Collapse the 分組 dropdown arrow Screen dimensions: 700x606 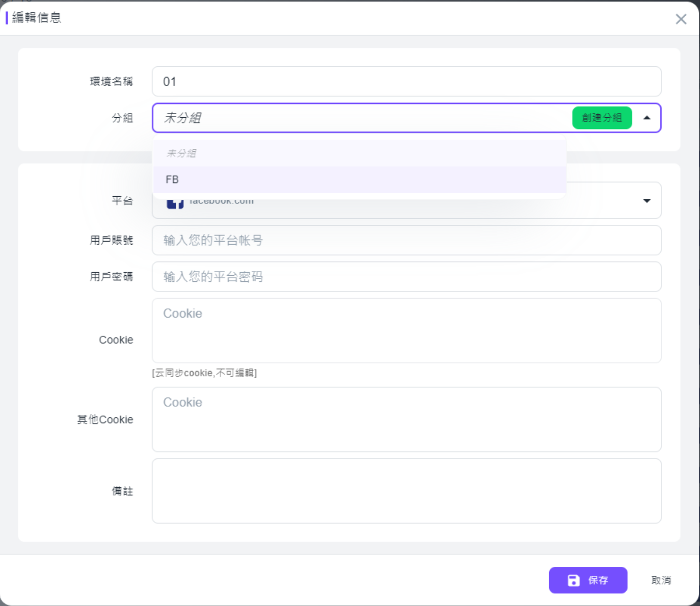(647, 118)
